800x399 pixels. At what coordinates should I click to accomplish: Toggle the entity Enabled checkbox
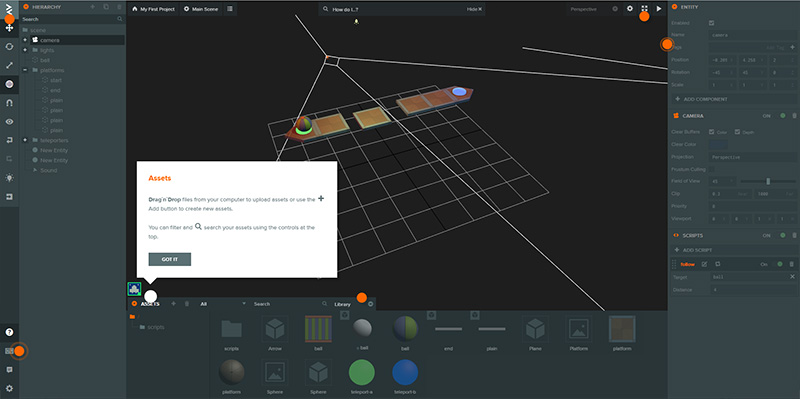click(712, 23)
